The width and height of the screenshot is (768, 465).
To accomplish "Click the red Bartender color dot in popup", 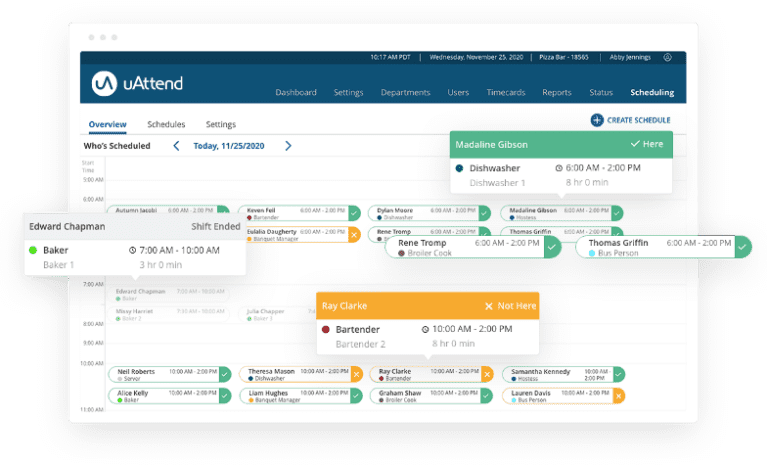I will 326,329.
